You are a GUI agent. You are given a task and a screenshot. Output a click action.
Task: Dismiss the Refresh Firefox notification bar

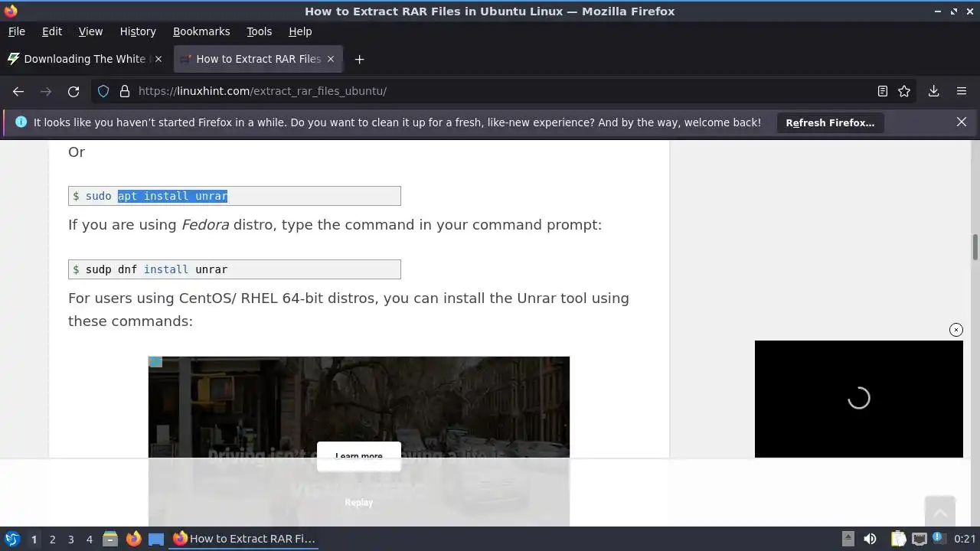point(962,122)
